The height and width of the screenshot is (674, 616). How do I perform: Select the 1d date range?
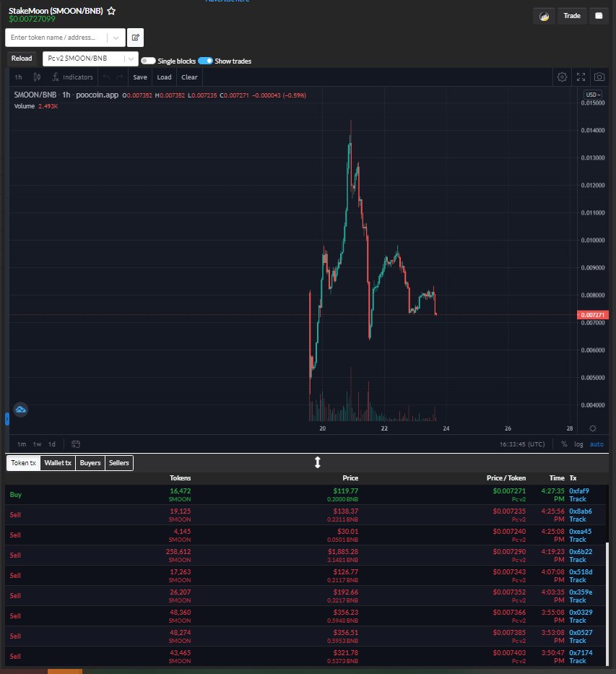[51, 444]
